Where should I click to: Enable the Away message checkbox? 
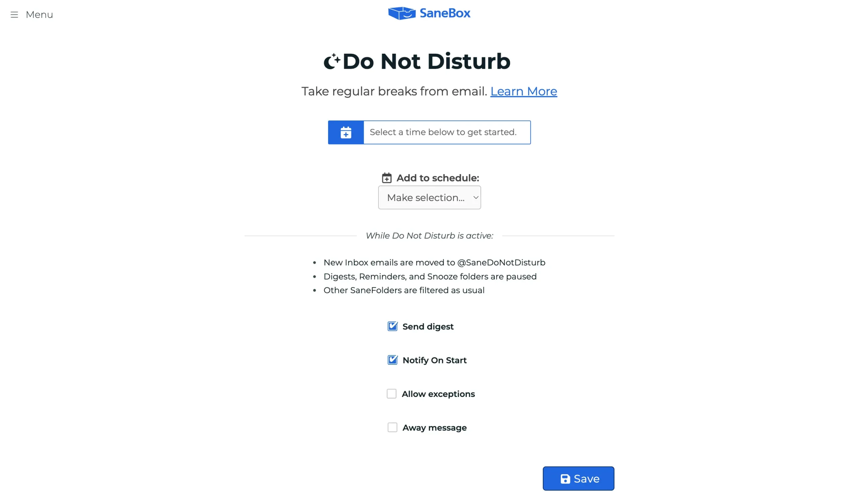pyautogui.click(x=392, y=428)
